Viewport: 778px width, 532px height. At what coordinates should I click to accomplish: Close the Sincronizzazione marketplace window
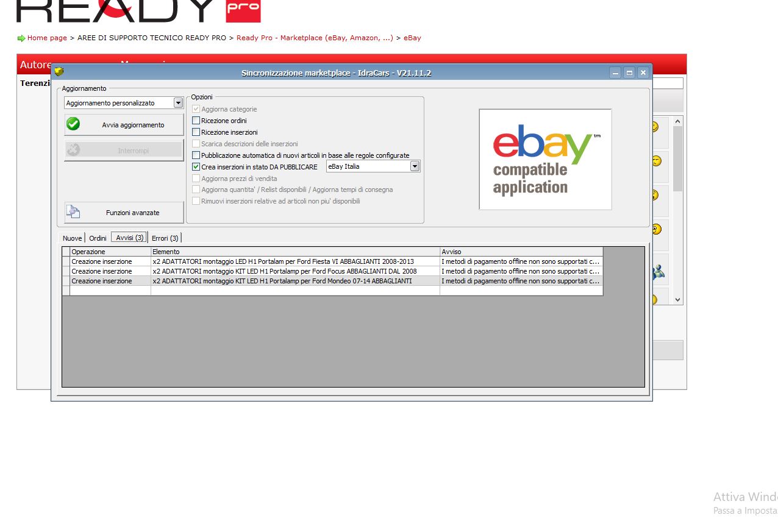pyautogui.click(x=643, y=73)
